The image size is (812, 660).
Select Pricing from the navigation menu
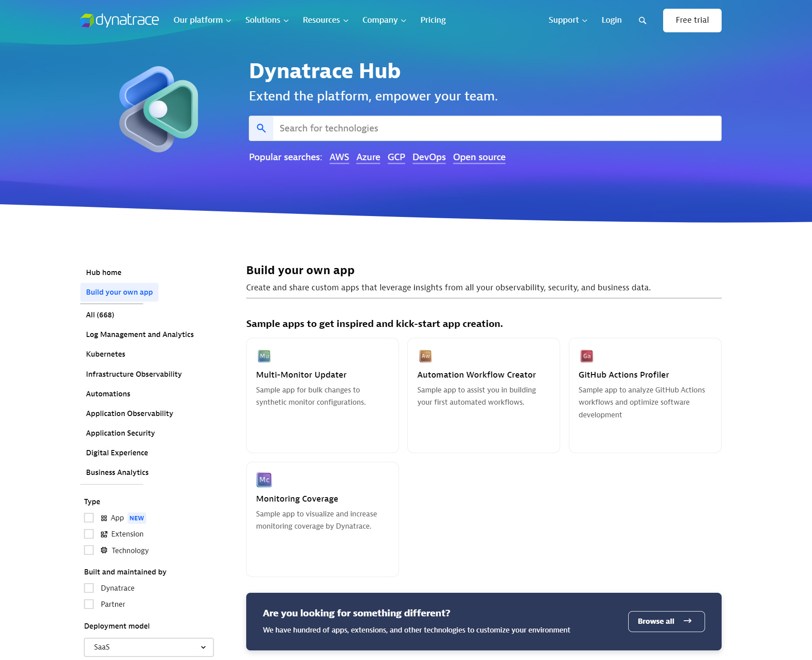(x=433, y=20)
